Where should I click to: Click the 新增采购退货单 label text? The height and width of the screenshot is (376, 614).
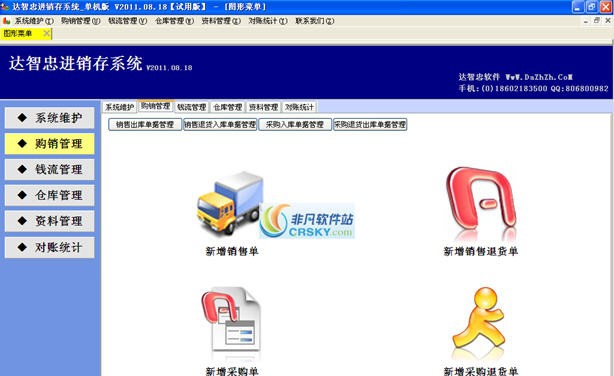[481, 371]
